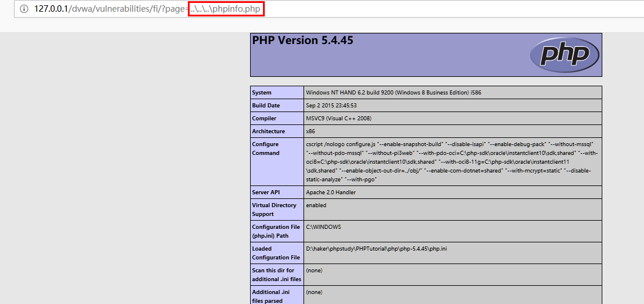Click the Configure Command label cell
This screenshot has width=644, height=304.
coord(265,148)
